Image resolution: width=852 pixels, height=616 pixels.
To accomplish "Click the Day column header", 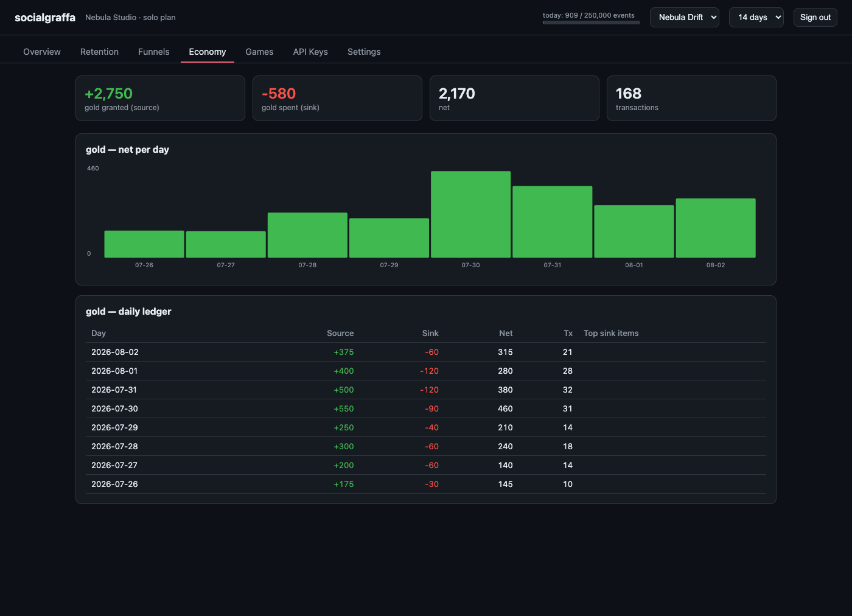I will [99, 333].
